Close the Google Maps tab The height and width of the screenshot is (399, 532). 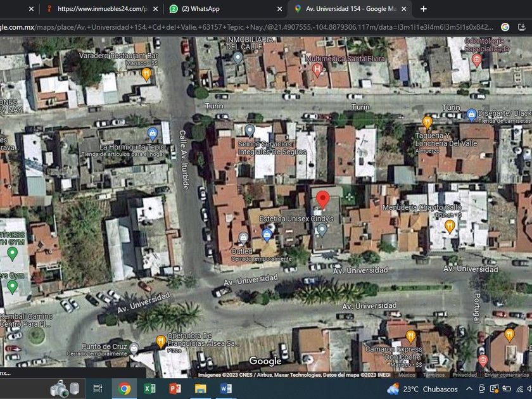(404, 9)
